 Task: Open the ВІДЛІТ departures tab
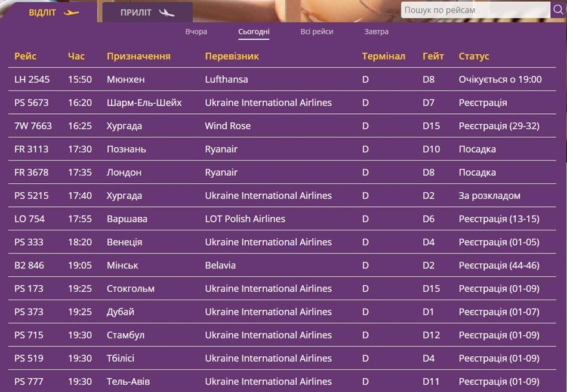[x=49, y=13]
